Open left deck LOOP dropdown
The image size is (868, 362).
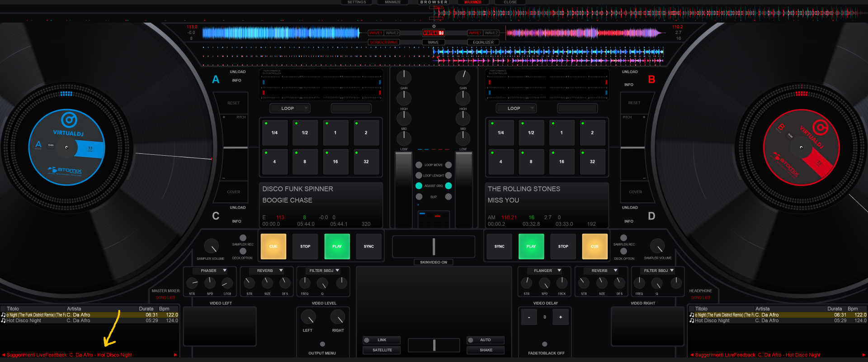290,108
